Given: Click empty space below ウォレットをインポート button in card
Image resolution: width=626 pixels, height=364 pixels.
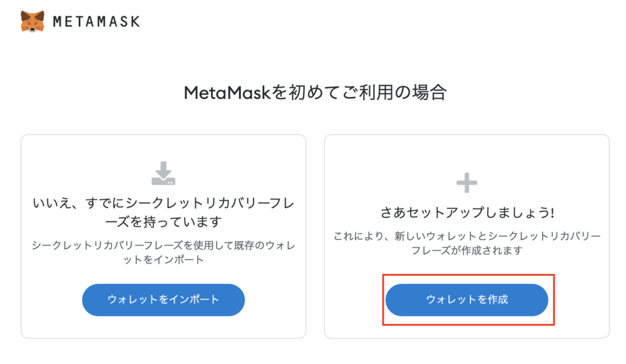Looking at the screenshot, I should [163, 327].
